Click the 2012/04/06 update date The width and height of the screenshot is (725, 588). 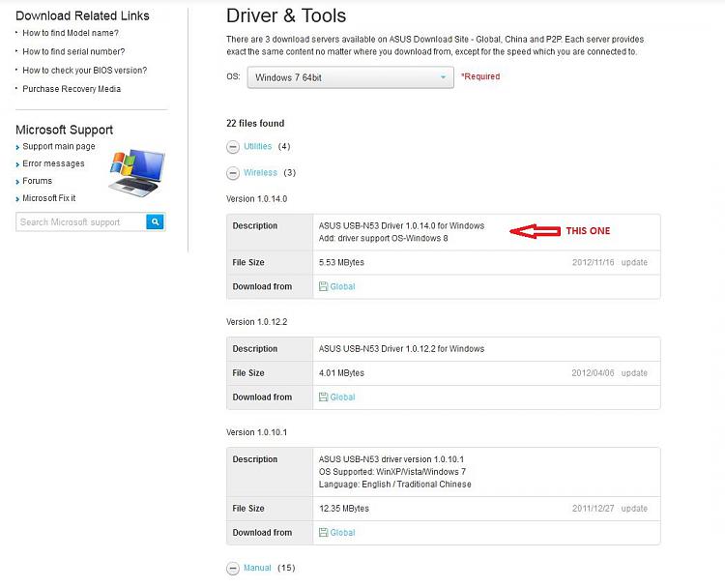point(593,373)
